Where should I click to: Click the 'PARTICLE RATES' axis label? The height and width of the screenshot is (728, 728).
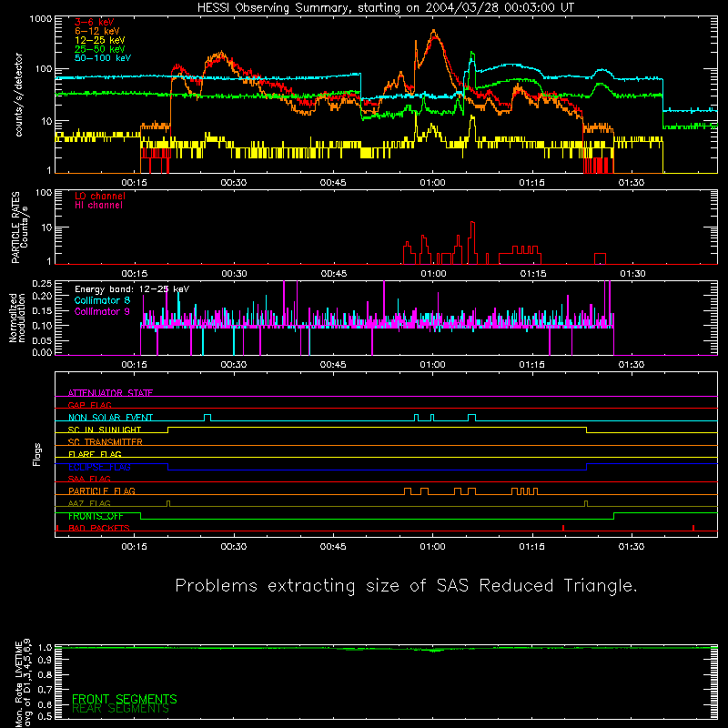point(15,227)
